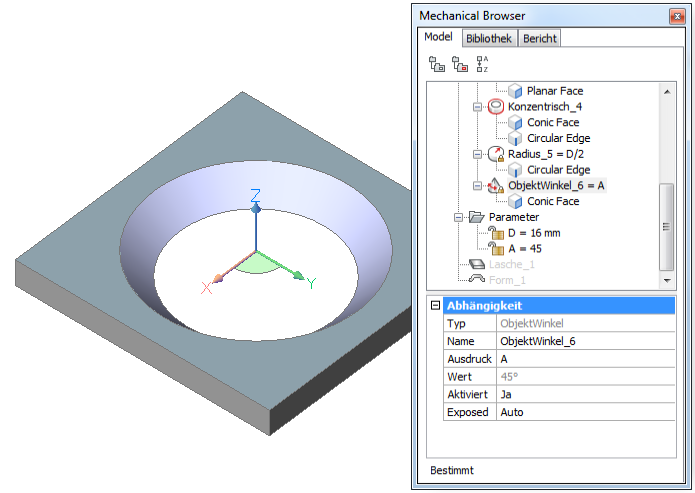Click the alphabetical A-Z sort icon
The image size is (695, 493).
(x=482, y=64)
